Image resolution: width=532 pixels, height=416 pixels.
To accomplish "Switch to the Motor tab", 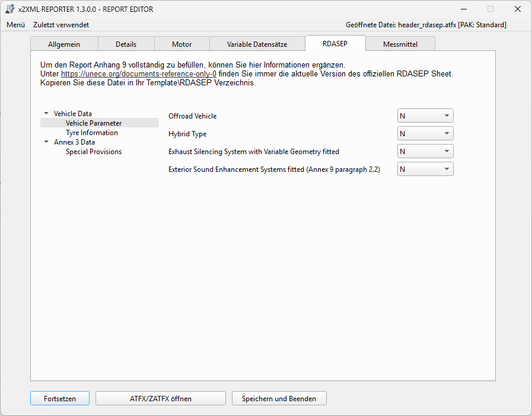I will [x=181, y=44].
